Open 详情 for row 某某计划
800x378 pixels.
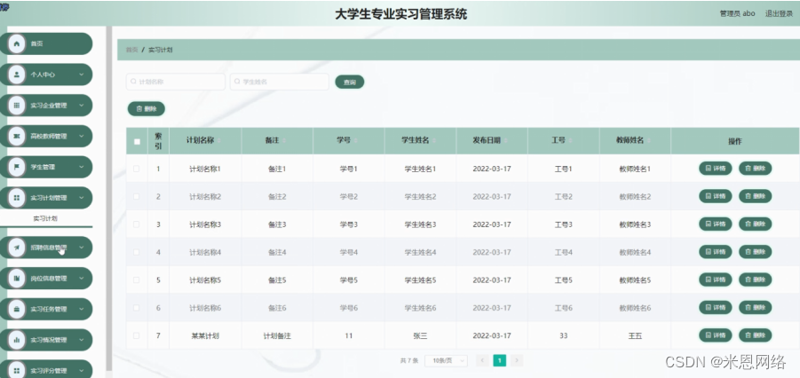click(x=715, y=335)
